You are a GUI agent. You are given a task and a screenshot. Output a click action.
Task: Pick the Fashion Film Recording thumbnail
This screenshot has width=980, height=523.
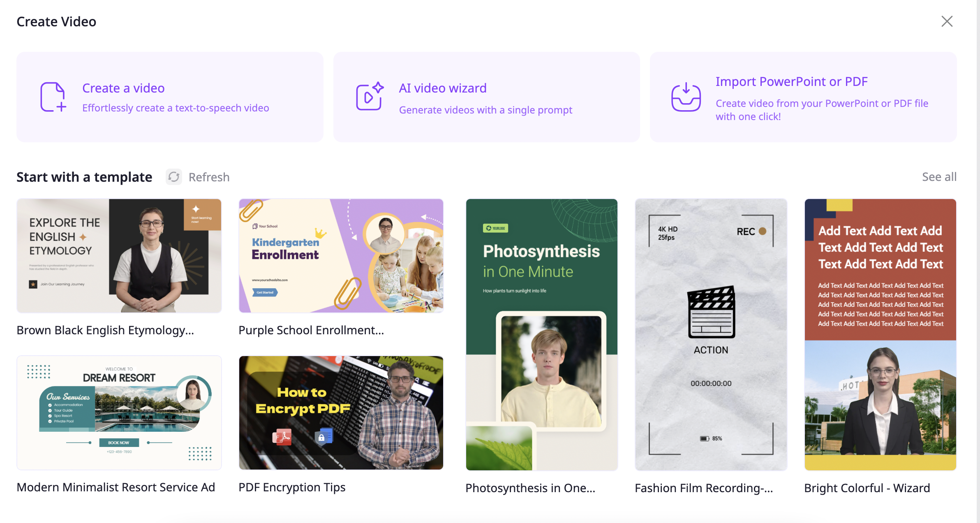point(711,335)
